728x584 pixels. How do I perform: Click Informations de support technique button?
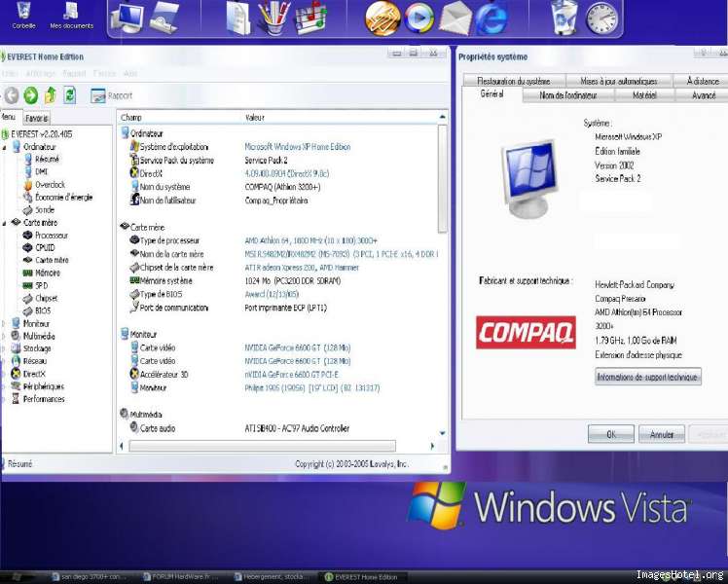(647, 377)
